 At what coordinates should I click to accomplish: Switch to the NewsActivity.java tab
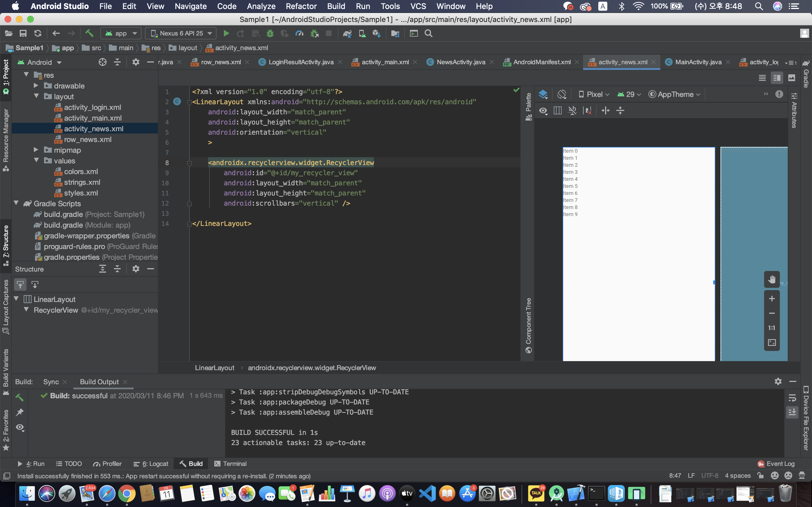pos(460,62)
